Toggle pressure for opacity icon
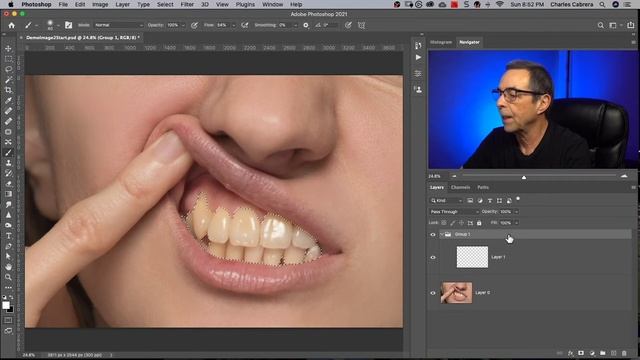This screenshot has height=360, width=640. [194, 25]
